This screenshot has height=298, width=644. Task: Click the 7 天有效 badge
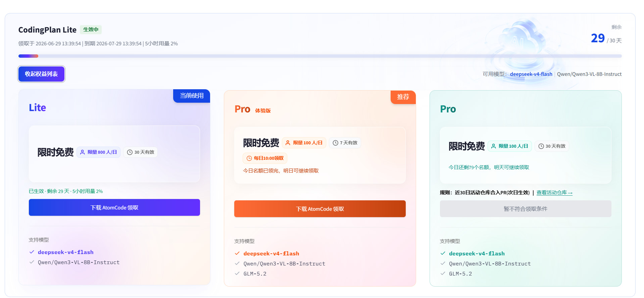pyautogui.click(x=345, y=143)
